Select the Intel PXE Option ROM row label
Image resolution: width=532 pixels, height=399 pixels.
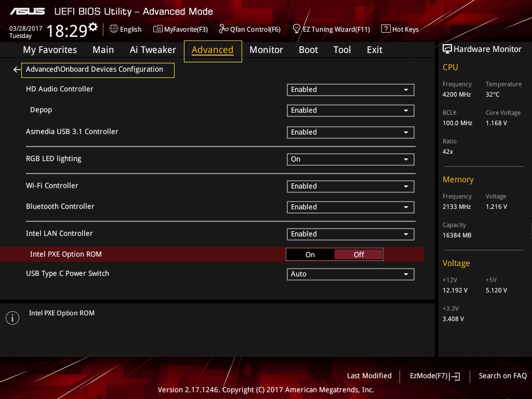[66, 254]
